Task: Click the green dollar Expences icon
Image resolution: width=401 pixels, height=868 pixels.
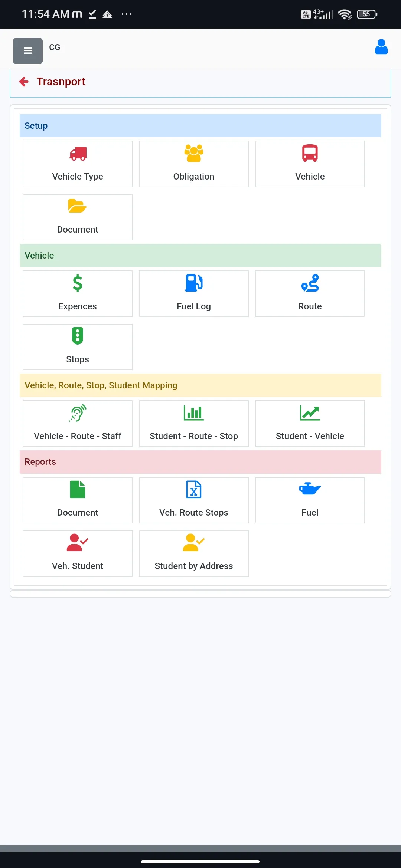Action: (x=78, y=283)
